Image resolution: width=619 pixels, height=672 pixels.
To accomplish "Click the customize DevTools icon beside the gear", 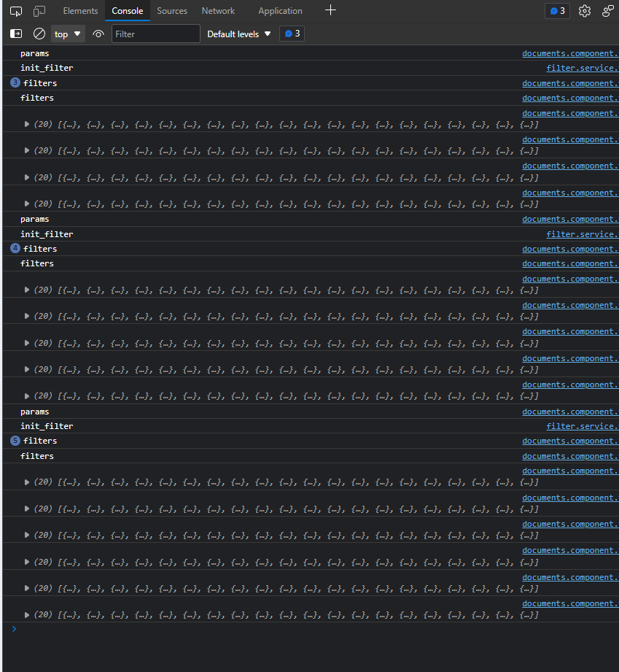I will 607,11.
